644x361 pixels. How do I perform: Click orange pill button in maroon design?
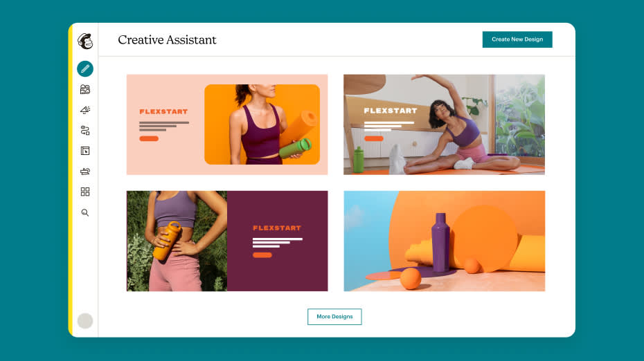tap(262, 255)
